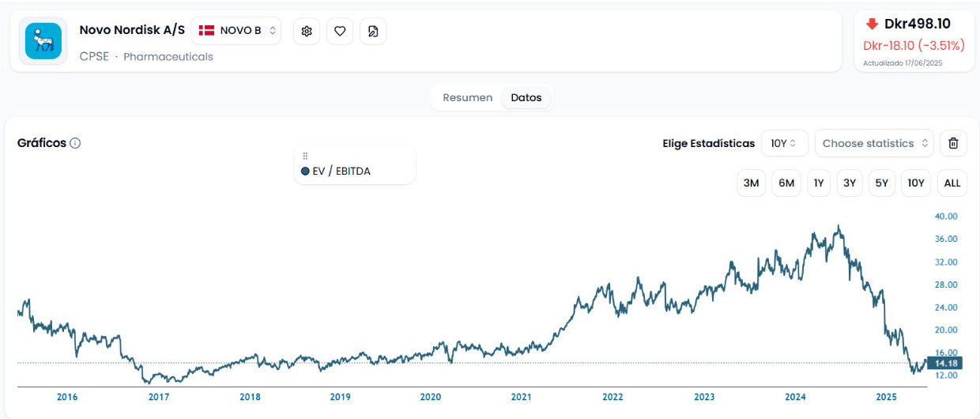Image resolution: width=980 pixels, height=419 pixels.
Task: Select the ALL time range
Action: pyautogui.click(x=952, y=183)
